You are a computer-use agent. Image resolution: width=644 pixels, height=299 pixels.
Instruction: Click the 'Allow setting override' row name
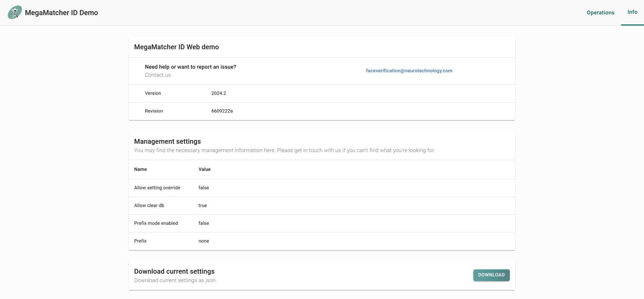[157, 188]
